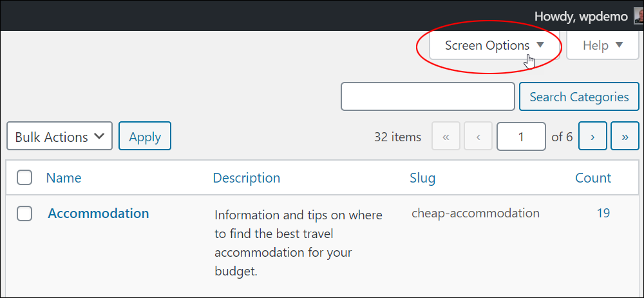Open the Bulk Actions dropdown

coord(59,136)
